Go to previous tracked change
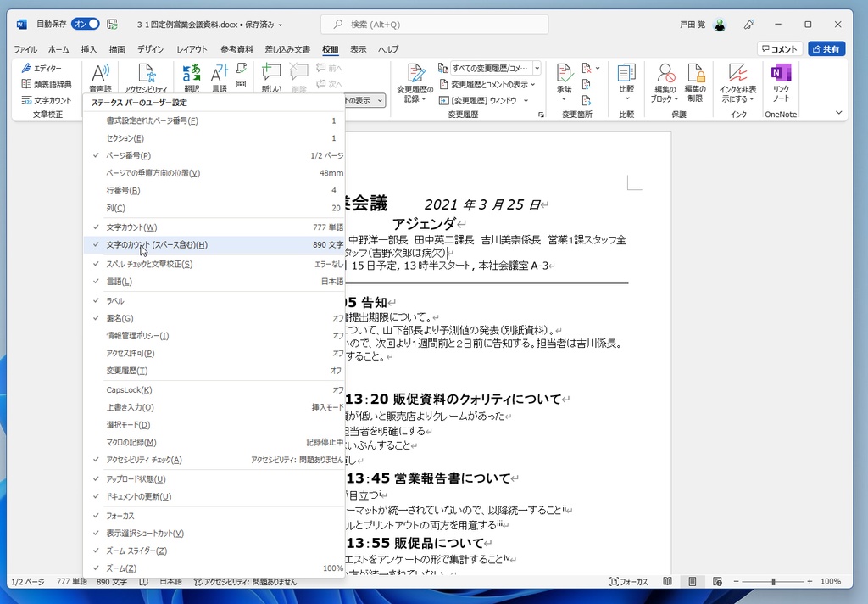Image resolution: width=868 pixels, height=604 pixels. tap(587, 84)
